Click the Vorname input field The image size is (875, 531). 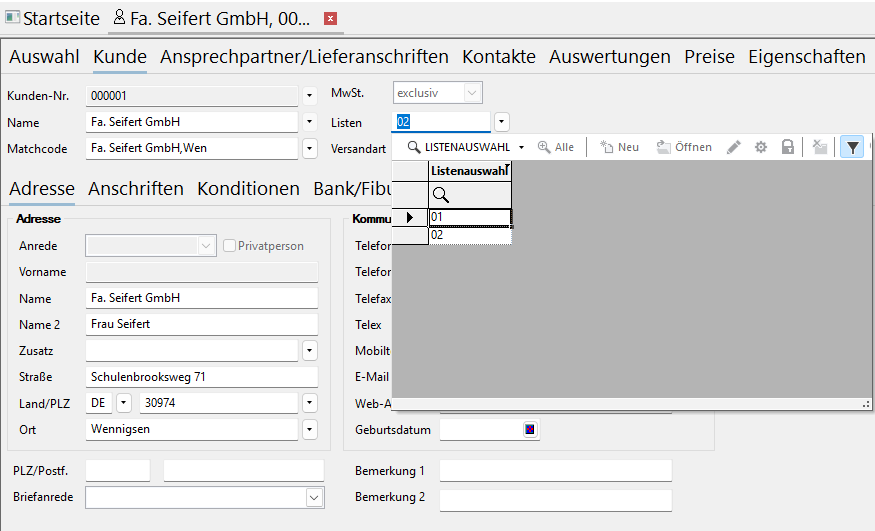(202, 272)
